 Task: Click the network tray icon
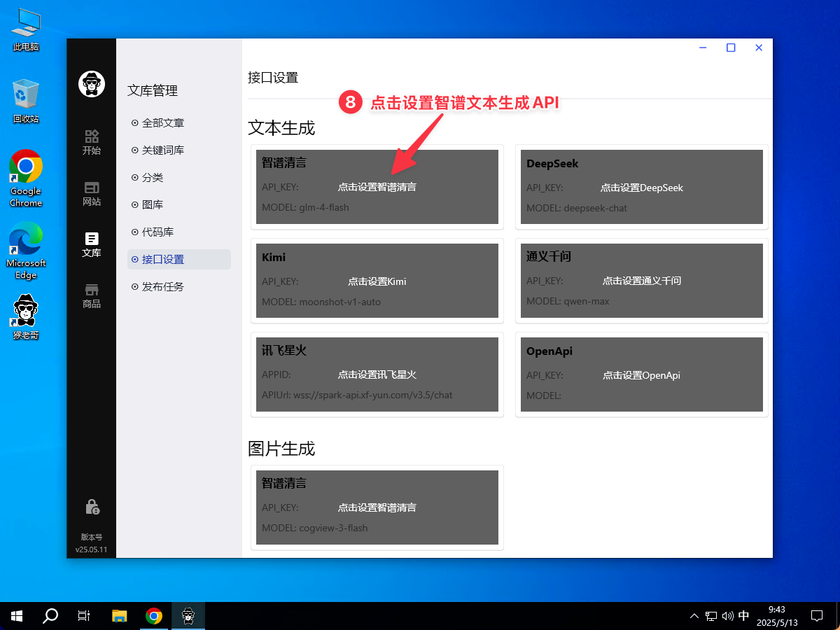click(x=711, y=616)
